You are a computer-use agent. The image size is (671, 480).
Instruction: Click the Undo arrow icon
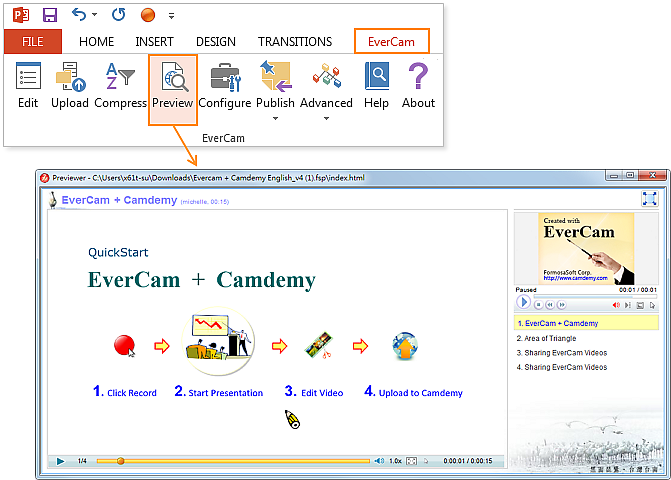pos(79,15)
